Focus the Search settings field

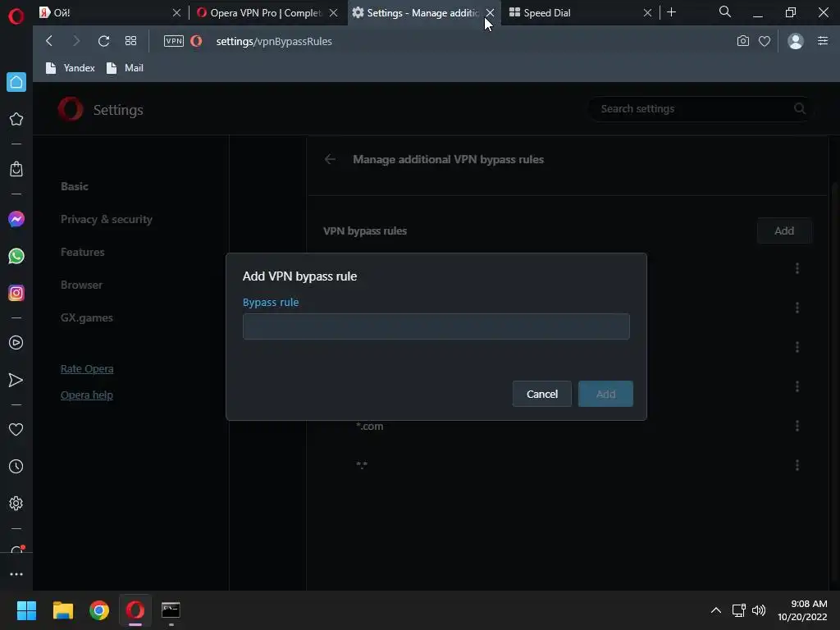coord(700,109)
